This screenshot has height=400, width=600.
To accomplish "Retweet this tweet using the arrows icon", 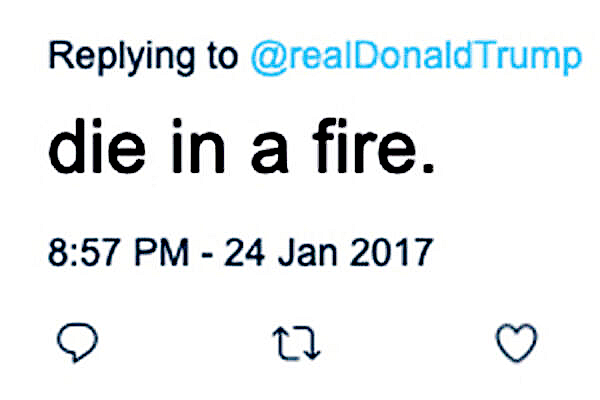I will tap(297, 346).
